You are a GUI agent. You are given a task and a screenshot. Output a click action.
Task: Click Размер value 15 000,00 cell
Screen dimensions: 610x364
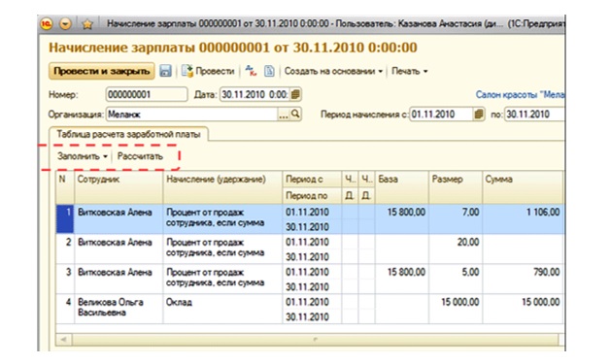pos(456,309)
